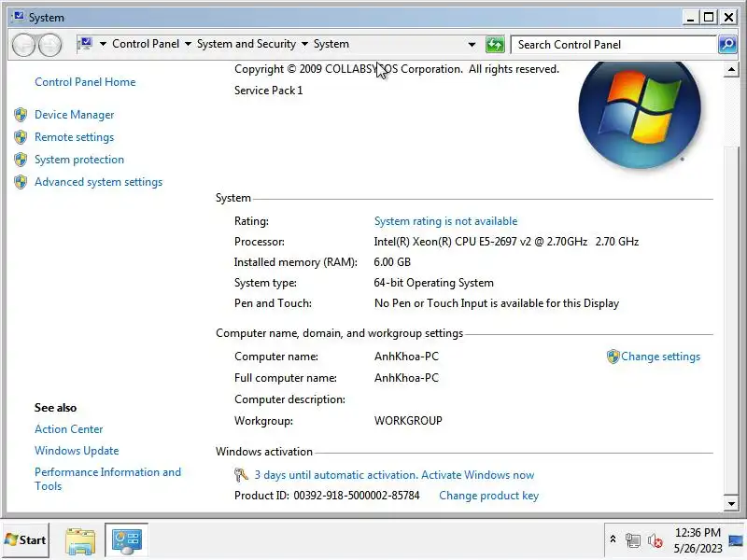Click the taskbar clock 12:36 PM
Image resolution: width=747 pixels, height=560 pixels.
pyautogui.click(x=698, y=532)
